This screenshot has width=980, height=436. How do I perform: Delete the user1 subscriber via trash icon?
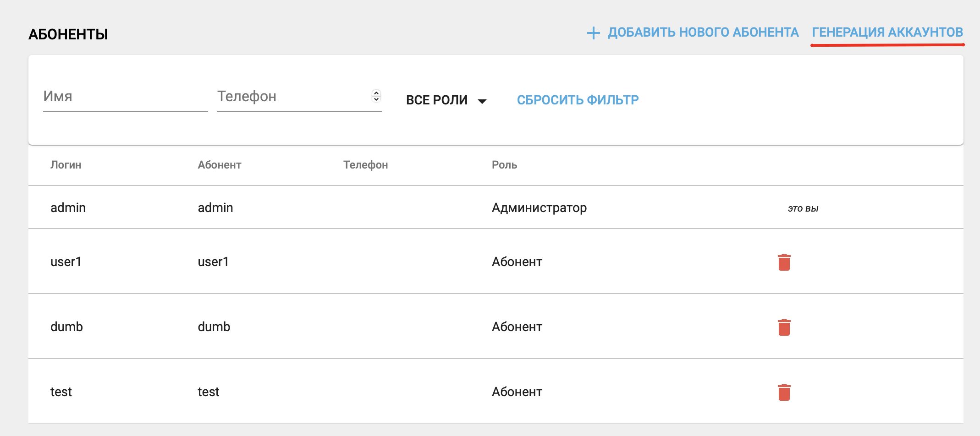pyautogui.click(x=784, y=262)
